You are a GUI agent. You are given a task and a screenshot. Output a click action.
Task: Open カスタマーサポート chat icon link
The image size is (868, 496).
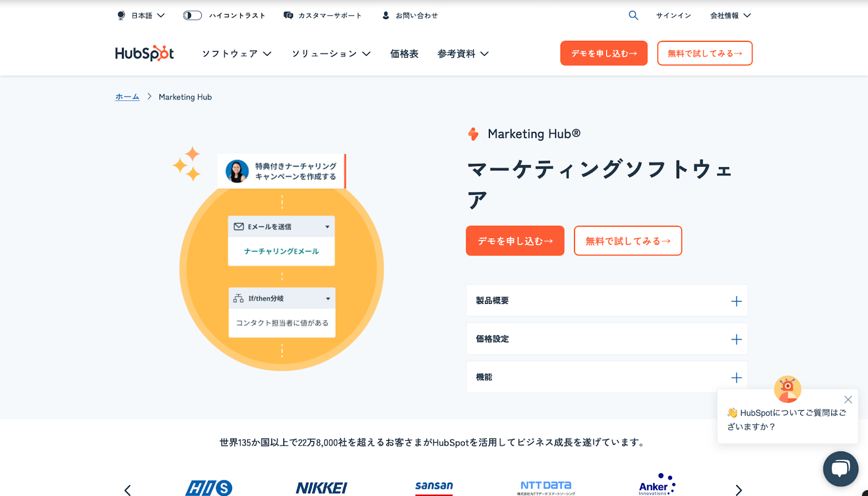tap(289, 15)
